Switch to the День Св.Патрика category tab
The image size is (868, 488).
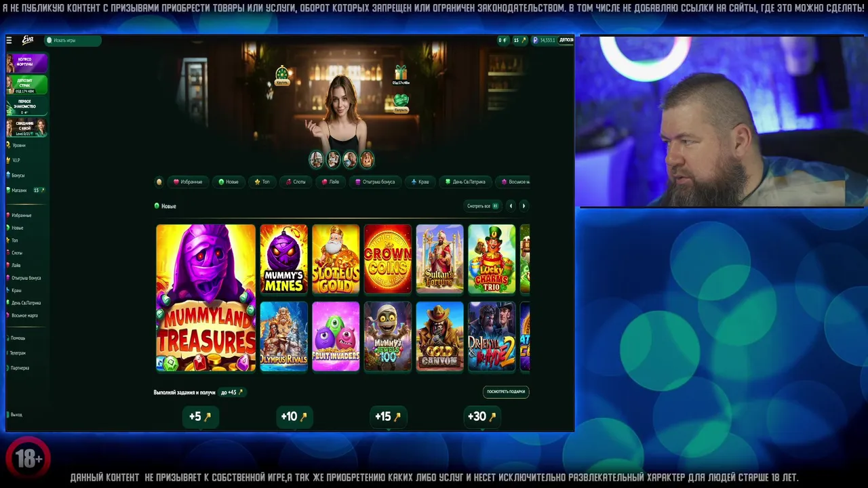465,182
